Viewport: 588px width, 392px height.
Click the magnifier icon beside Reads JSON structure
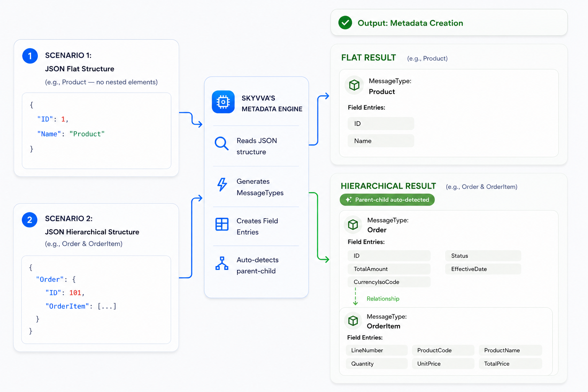(x=222, y=144)
